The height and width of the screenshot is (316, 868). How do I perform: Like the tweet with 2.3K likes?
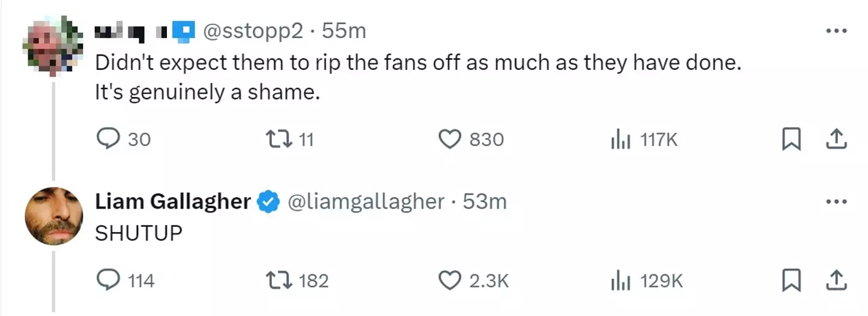pyautogui.click(x=449, y=280)
